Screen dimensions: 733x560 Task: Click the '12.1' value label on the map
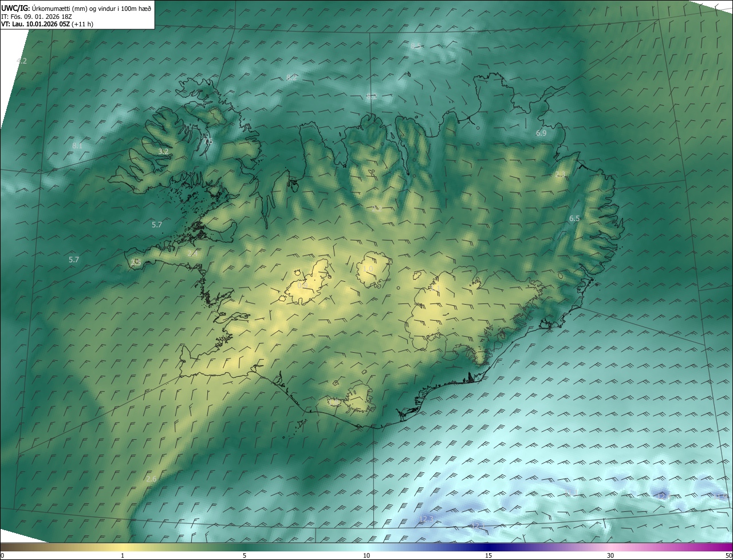pyautogui.click(x=478, y=525)
